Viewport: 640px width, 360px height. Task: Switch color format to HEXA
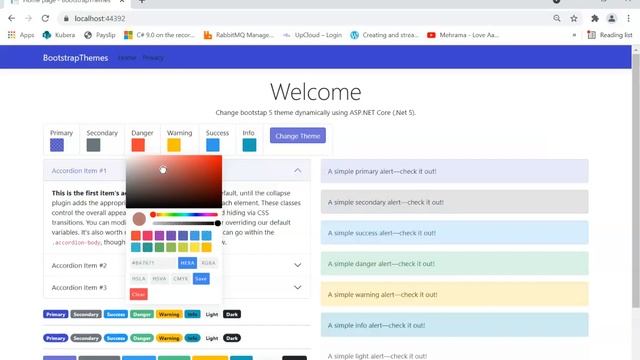pyautogui.click(x=187, y=263)
